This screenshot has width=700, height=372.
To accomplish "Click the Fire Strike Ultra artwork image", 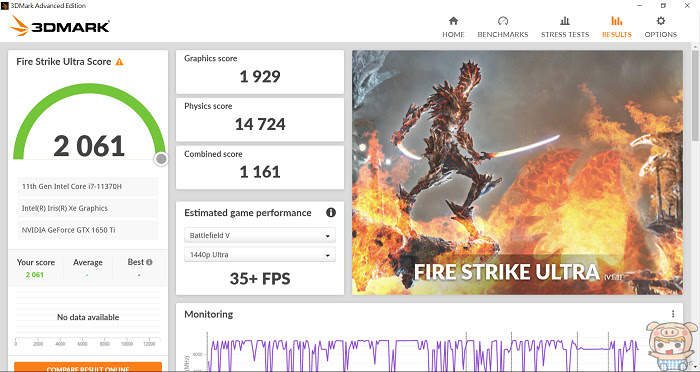I will [517, 172].
